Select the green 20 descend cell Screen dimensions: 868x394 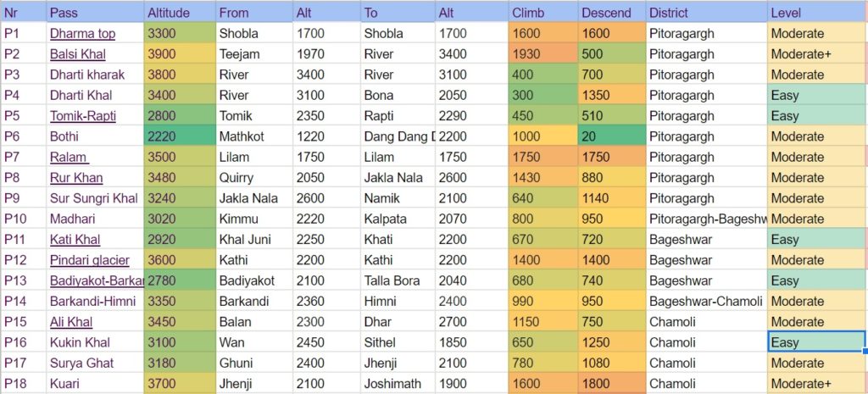click(612, 136)
